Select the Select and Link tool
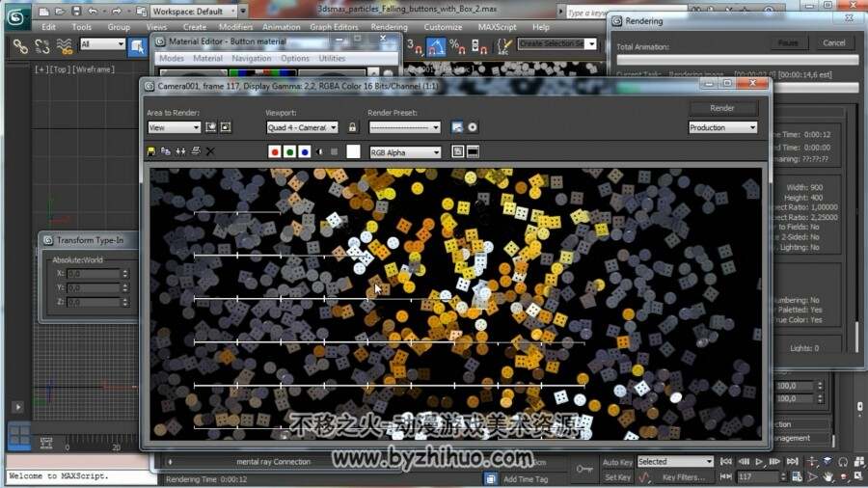The height and width of the screenshot is (488, 868). click(20, 46)
